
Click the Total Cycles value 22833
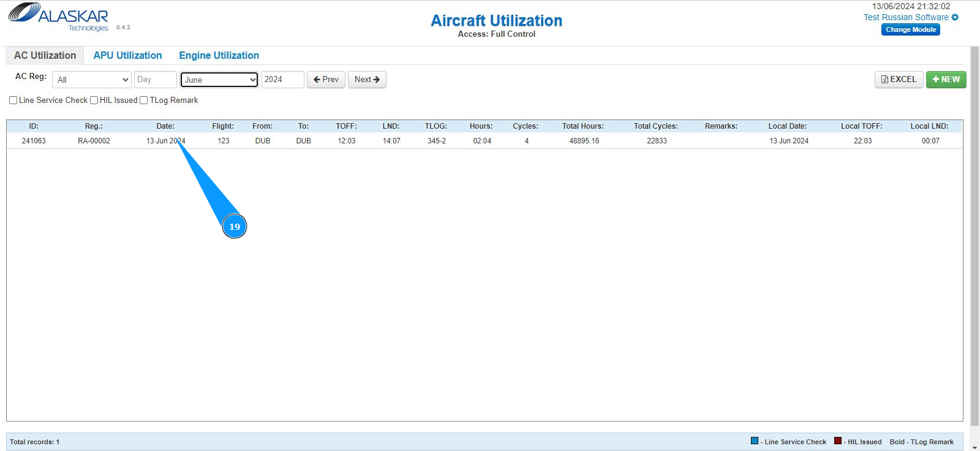tap(657, 141)
